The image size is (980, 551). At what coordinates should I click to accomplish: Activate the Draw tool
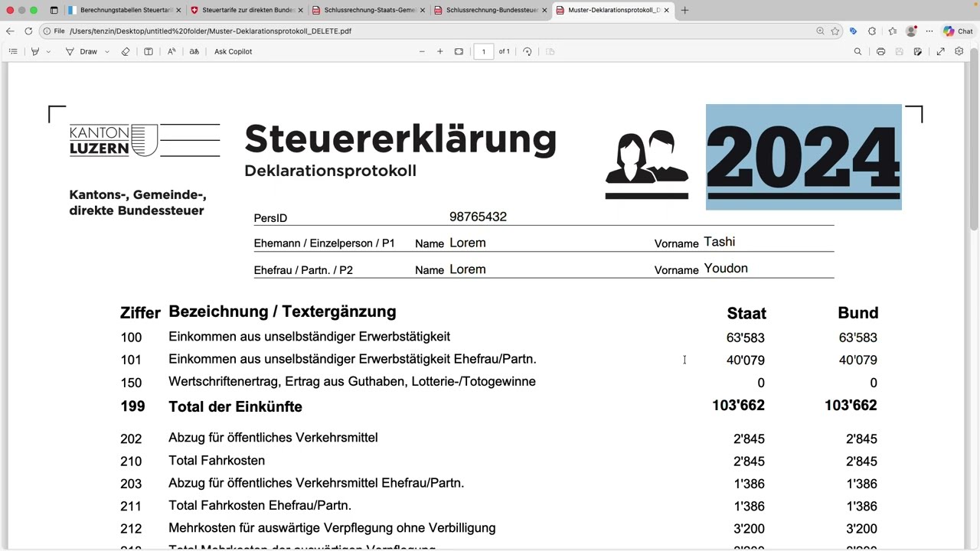coord(82,51)
